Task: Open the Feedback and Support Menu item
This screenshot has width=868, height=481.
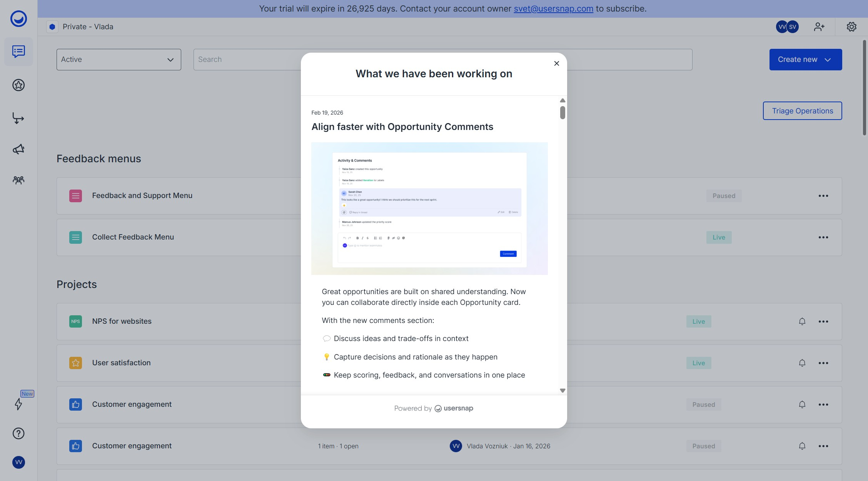Action: click(x=142, y=196)
